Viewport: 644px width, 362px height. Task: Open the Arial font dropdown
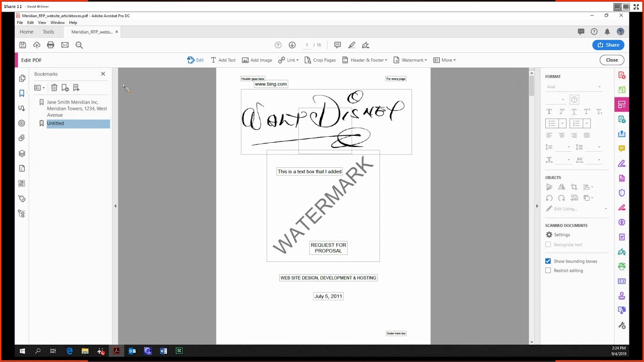574,87
